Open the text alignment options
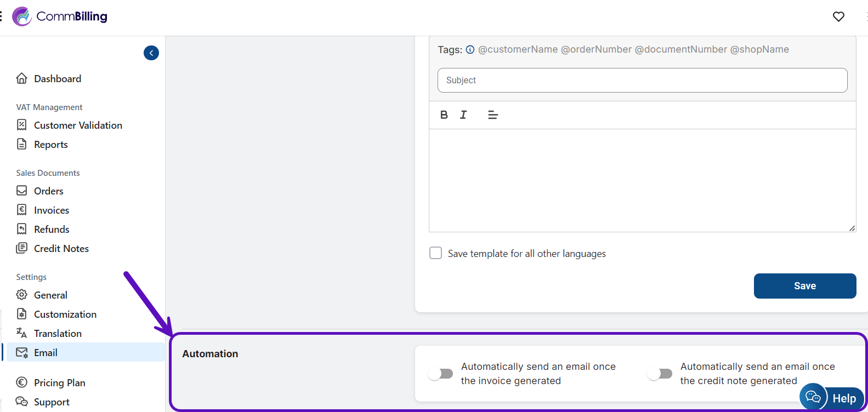This screenshot has height=412, width=868. point(493,115)
